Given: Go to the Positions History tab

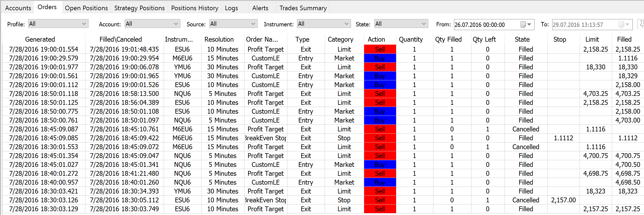Looking at the screenshot, I should [x=195, y=8].
